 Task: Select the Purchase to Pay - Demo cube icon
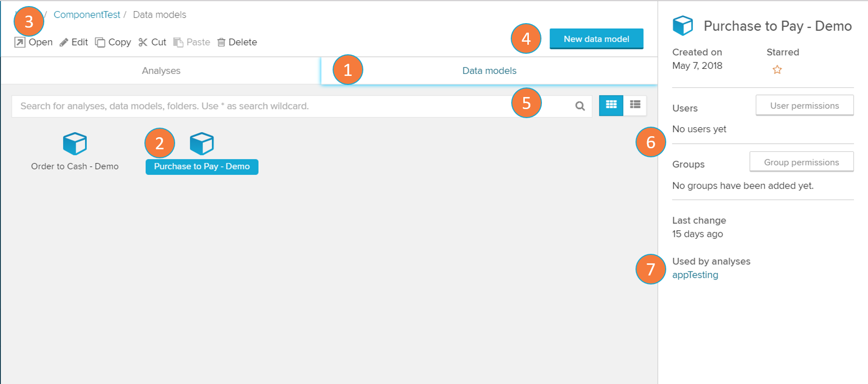[x=202, y=144]
